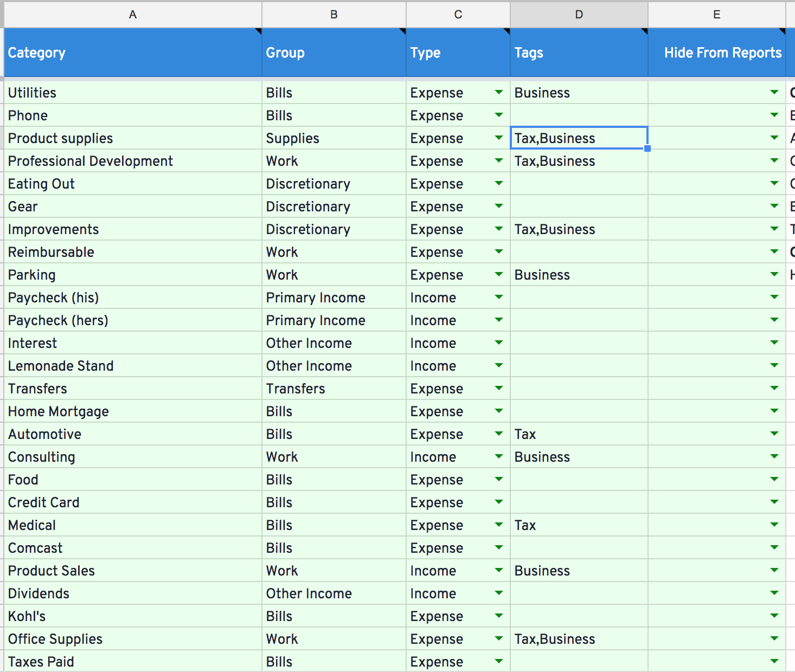Click fill handle on selected Tags cell
The height and width of the screenshot is (672, 795).
[647, 148]
